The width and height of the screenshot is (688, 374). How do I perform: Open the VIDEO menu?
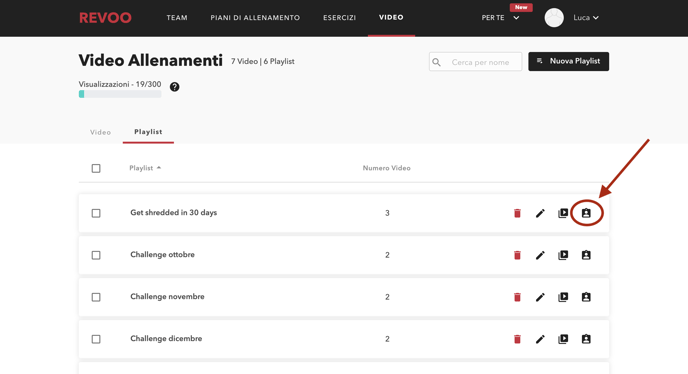[391, 18]
